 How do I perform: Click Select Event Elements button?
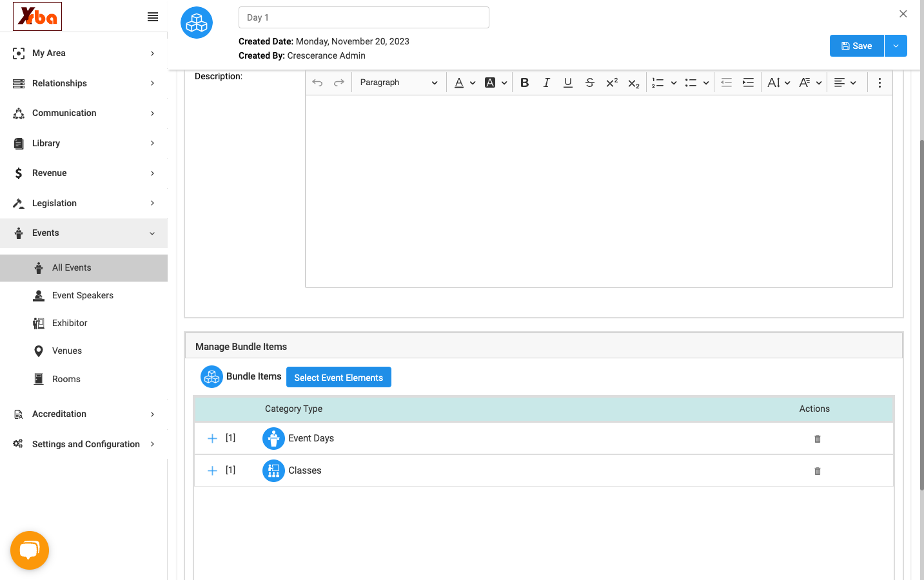339,377
